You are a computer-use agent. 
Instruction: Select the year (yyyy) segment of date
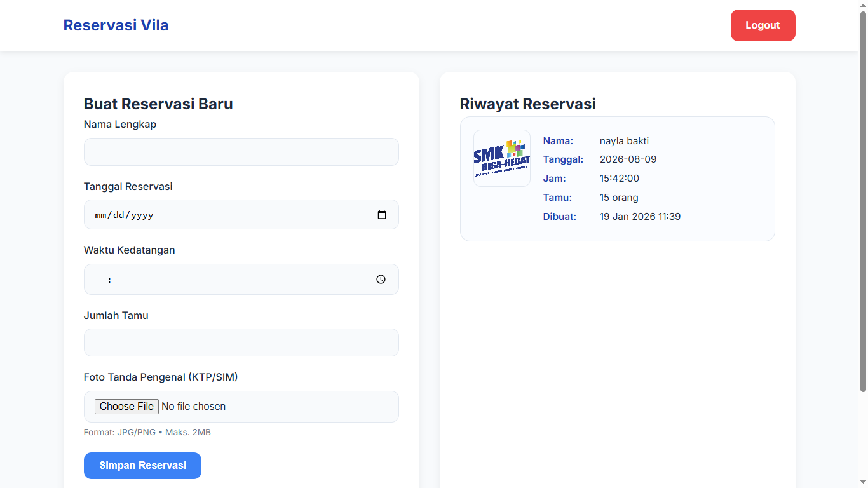point(142,215)
